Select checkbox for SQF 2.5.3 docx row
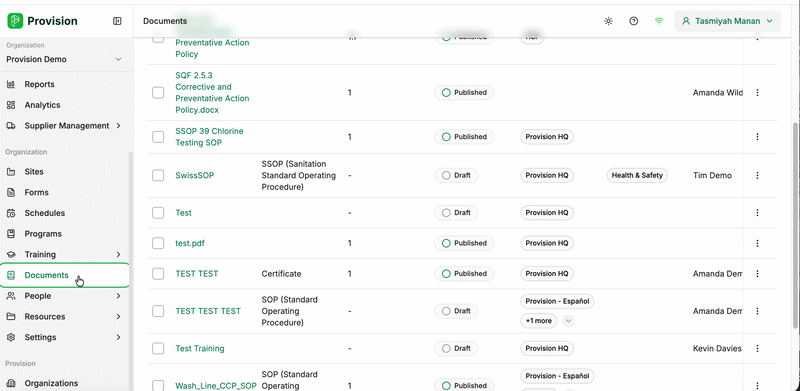800x391 pixels. coord(158,92)
